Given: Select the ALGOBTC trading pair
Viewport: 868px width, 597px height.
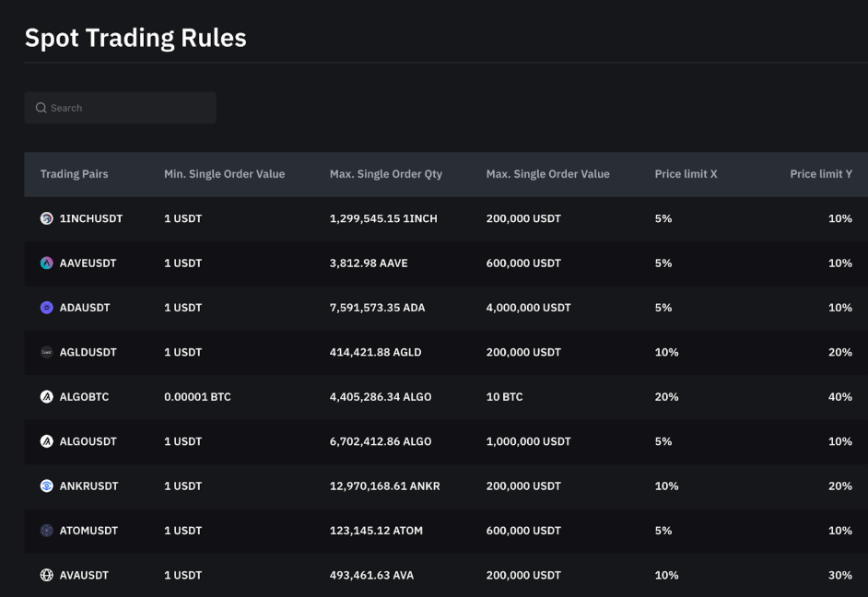Looking at the screenshot, I should click(82, 397).
